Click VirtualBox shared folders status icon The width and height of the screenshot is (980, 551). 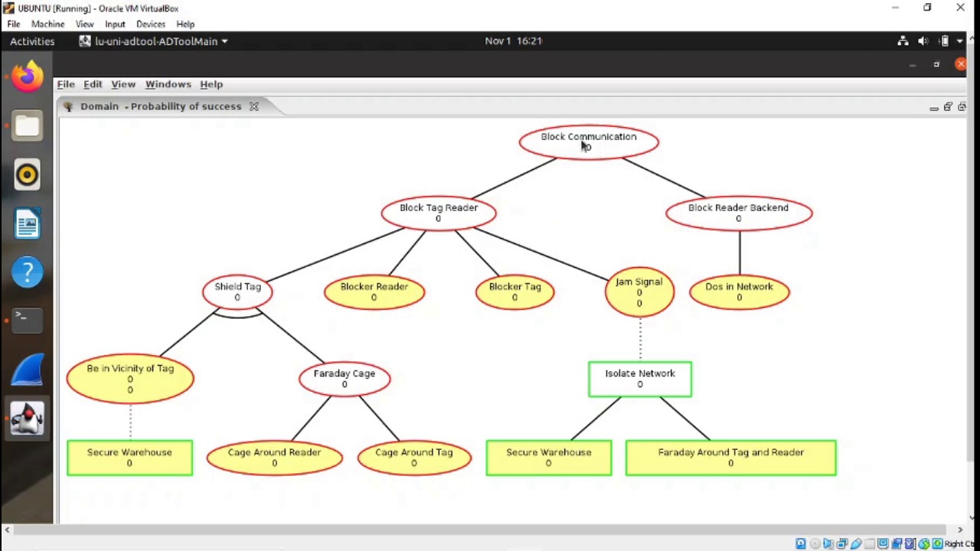click(869, 543)
